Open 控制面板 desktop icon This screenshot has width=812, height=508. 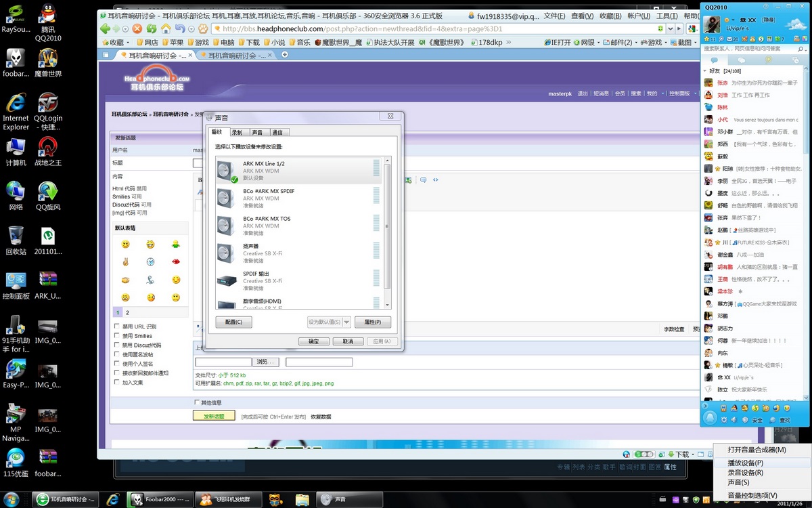coord(16,285)
